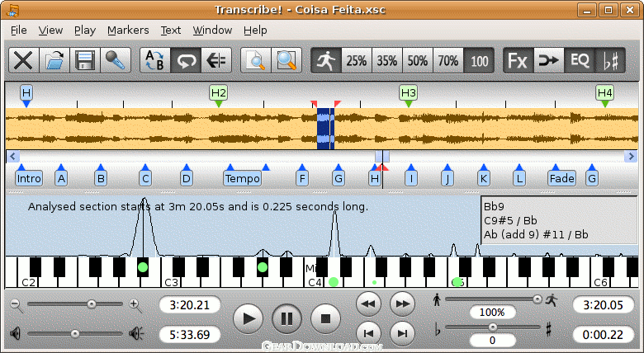Select marker labeled K
Image resolution: width=644 pixels, height=353 pixels.
pyautogui.click(x=483, y=178)
